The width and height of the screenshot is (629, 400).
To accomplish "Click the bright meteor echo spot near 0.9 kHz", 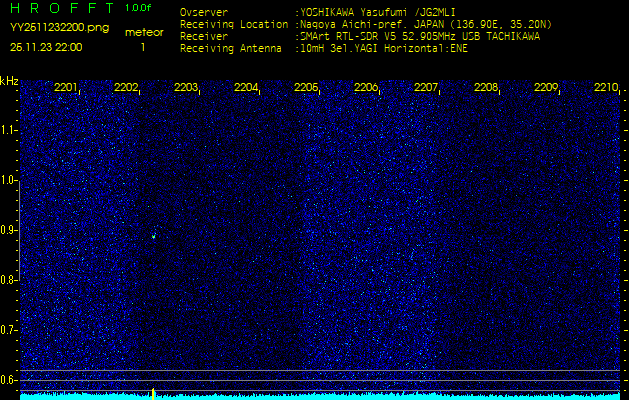I will [x=154, y=236].
